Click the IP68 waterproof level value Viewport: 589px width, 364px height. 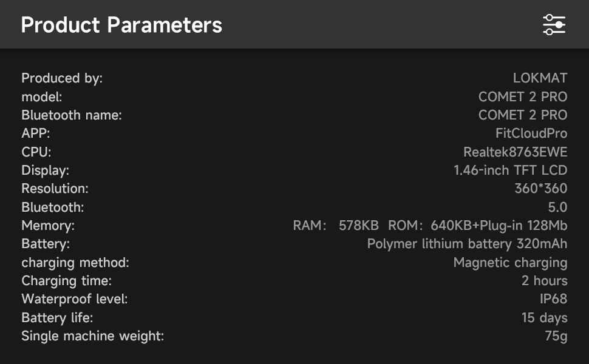tap(554, 298)
